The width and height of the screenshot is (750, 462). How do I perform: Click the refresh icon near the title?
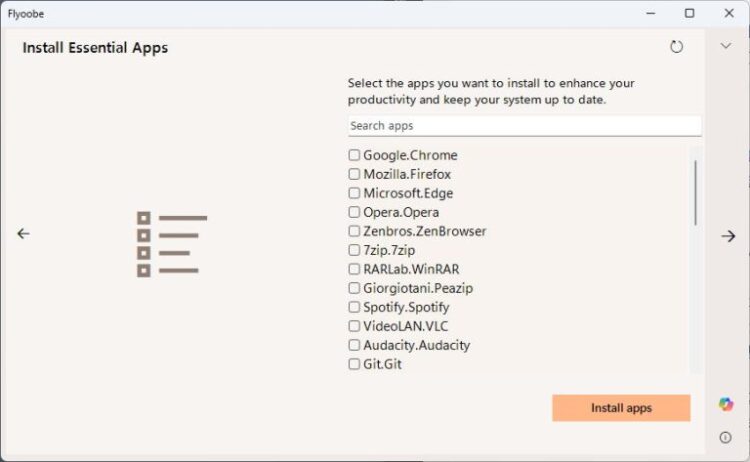(677, 47)
